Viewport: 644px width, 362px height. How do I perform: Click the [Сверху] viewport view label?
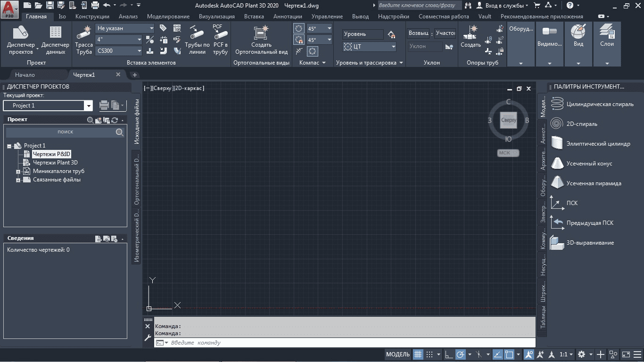pos(163,88)
